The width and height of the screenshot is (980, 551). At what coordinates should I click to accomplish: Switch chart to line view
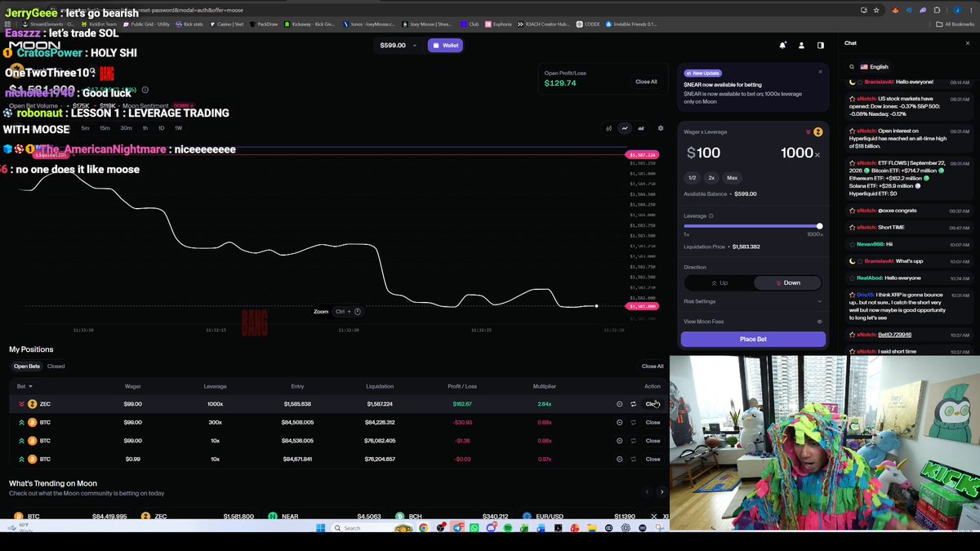[625, 128]
